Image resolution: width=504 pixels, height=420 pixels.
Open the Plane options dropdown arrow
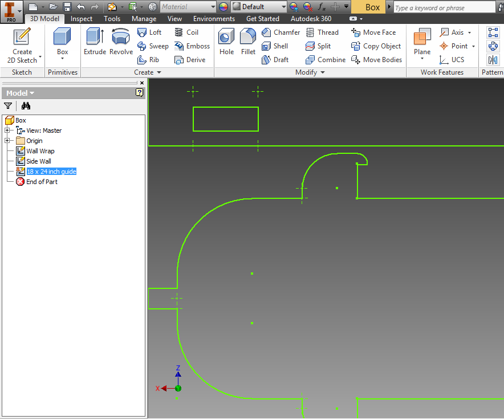tap(422, 59)
